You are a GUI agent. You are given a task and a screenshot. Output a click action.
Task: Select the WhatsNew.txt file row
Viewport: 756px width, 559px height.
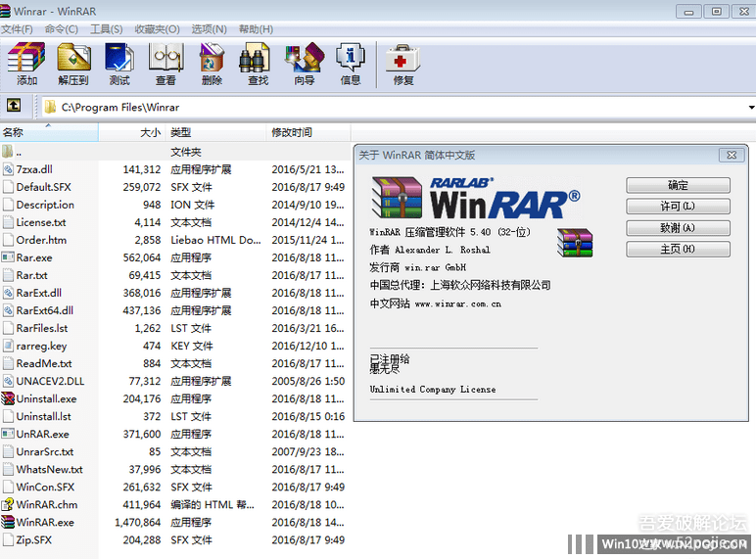(x=175, y=469)
